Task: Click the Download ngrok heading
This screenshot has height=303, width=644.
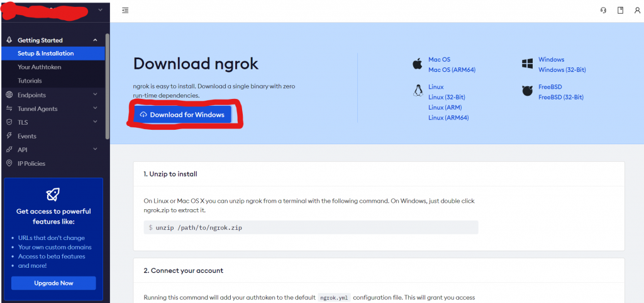Action: 196,64
